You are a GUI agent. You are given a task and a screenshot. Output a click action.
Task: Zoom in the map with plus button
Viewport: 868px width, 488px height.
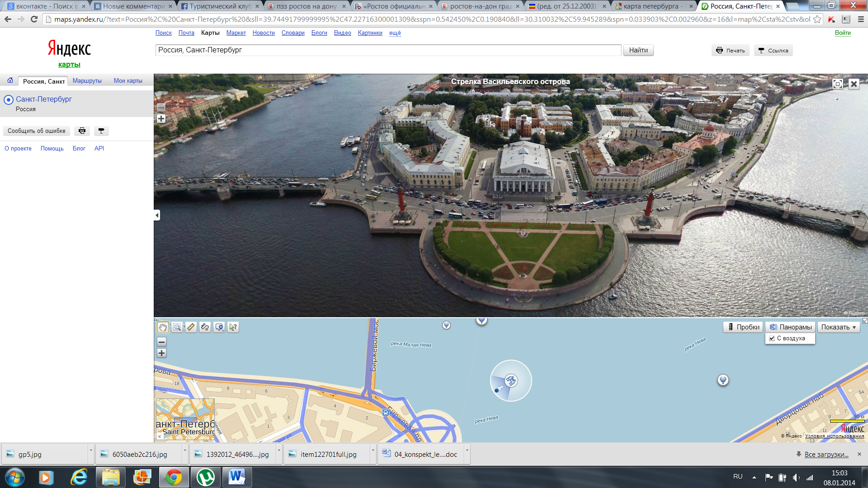tap(161, 353)
